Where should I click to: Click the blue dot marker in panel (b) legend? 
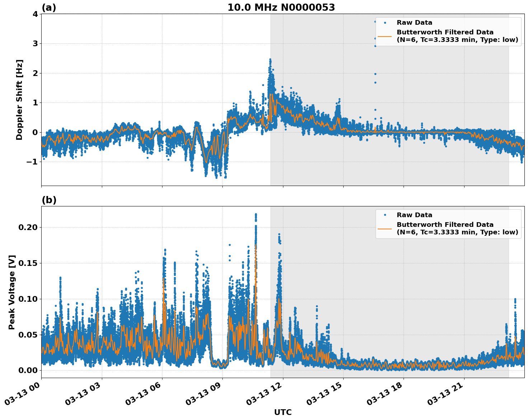coord(385,215)
